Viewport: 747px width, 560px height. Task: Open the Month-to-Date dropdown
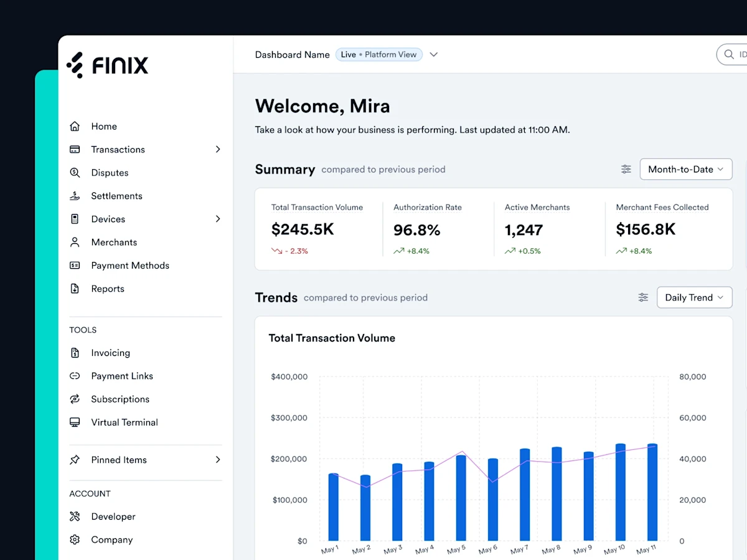[x=686, y=169]
